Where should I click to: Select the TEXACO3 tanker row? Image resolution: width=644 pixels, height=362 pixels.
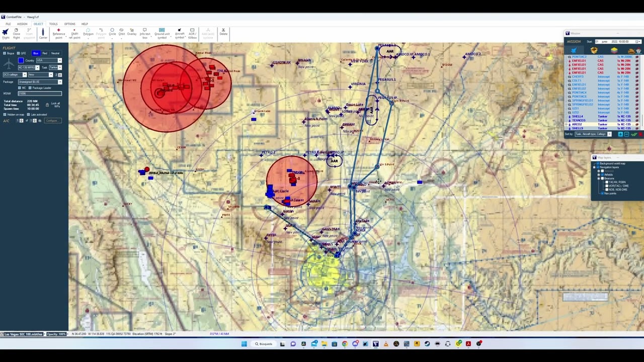601,120
